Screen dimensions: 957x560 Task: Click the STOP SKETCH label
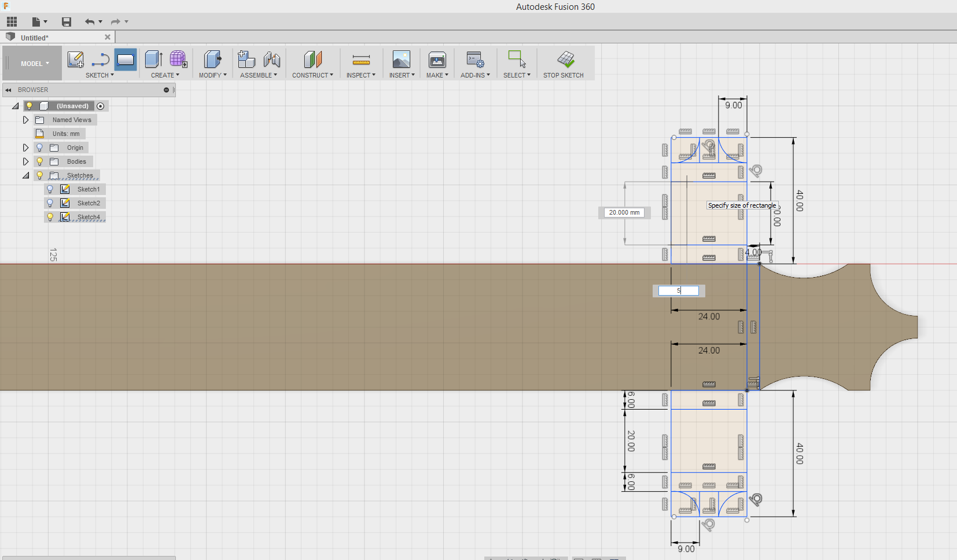[x=564, y=75]
